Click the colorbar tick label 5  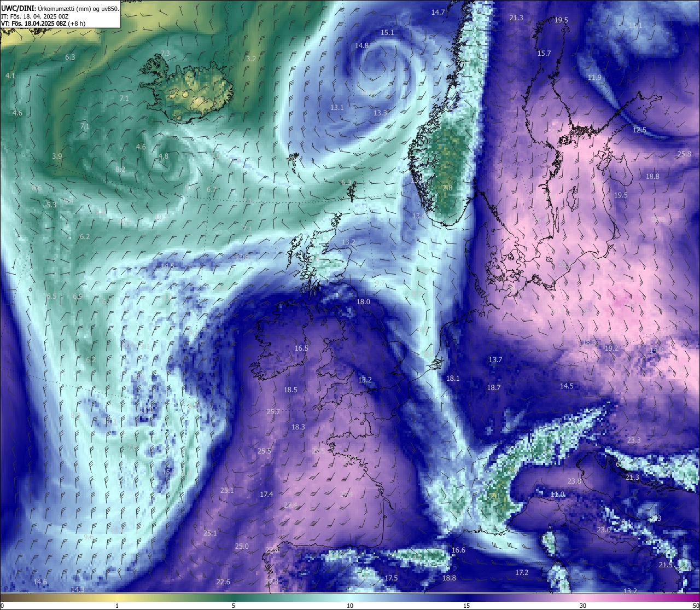click(234, 606)
